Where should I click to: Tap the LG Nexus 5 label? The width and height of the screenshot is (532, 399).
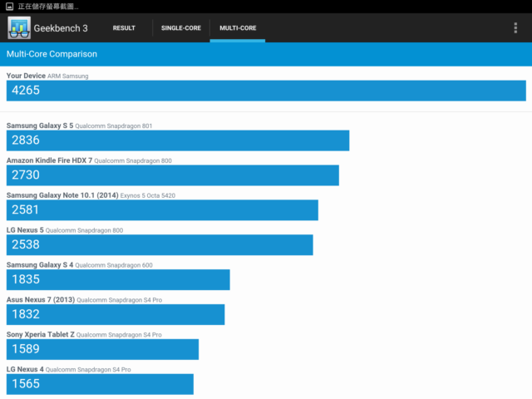point(65,230)
